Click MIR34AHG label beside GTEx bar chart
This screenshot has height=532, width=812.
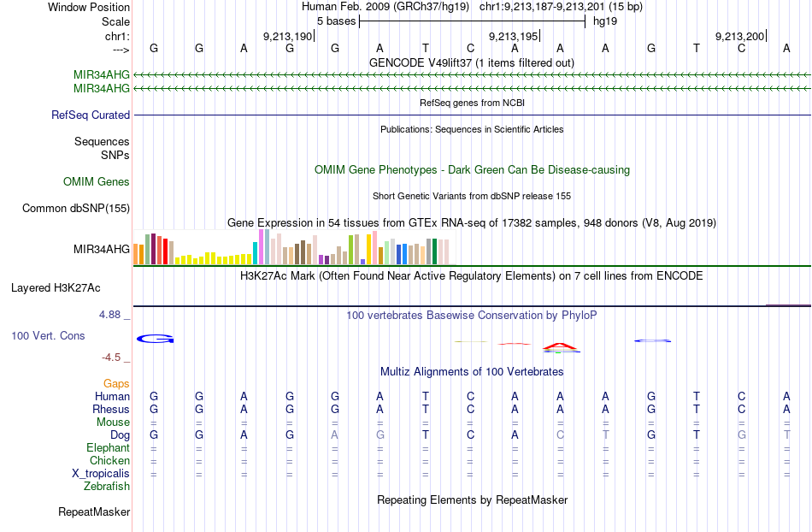coord(102,249)
